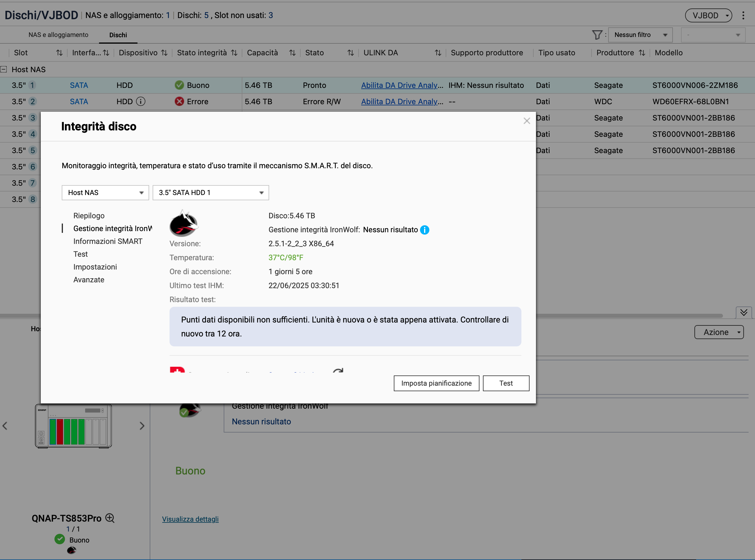Click the blue info icon beside Nessun risultato
The height and width of the screenshot is (560, 755).
(x=424, y=230)
